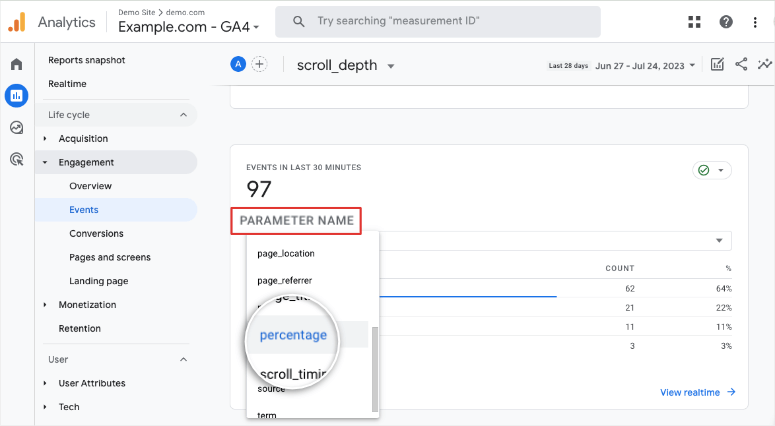Choose page_location from parameter list
The height and width of the screenshot is (426, 775).
[286, 254]
